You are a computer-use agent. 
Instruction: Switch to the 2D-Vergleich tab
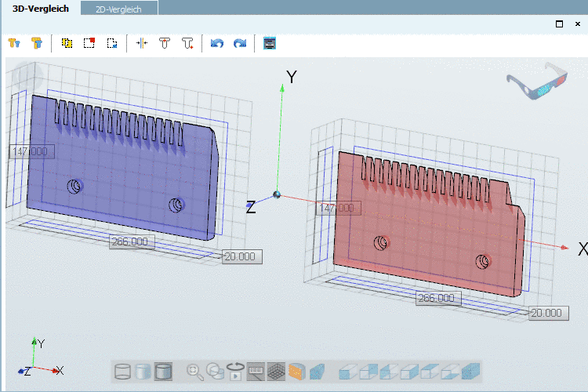point(118,9)
